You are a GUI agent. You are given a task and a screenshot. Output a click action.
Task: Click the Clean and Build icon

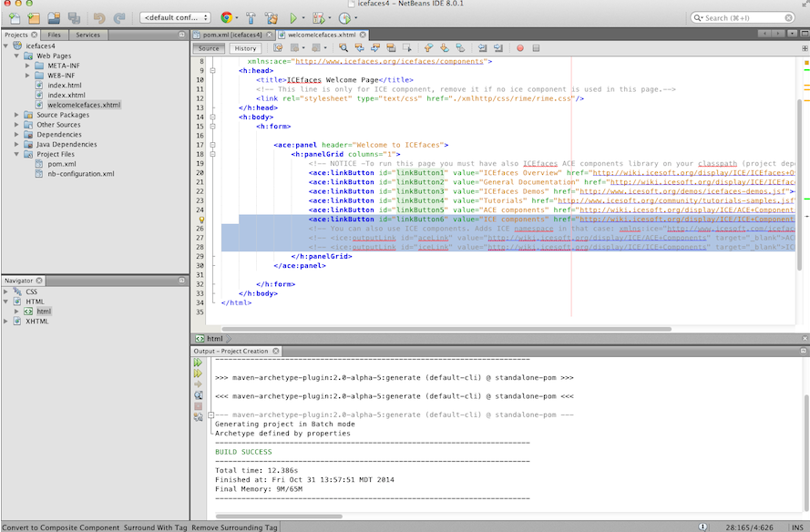point(272,17)
